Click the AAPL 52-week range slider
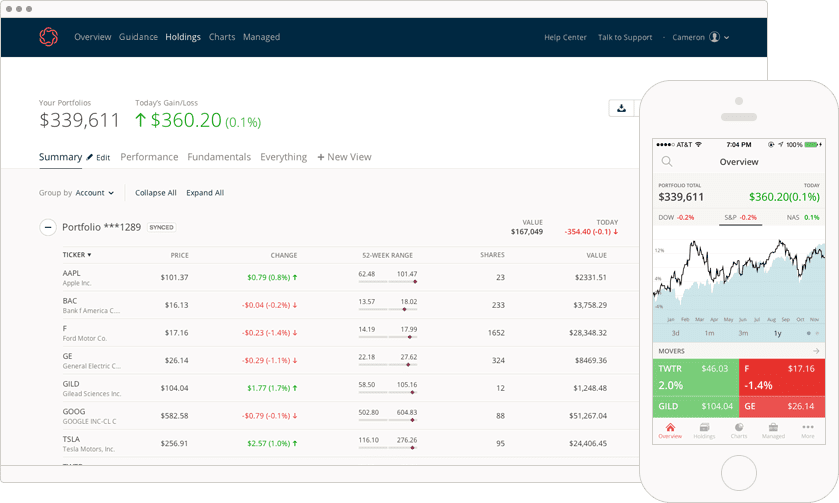 click(388, 282)
